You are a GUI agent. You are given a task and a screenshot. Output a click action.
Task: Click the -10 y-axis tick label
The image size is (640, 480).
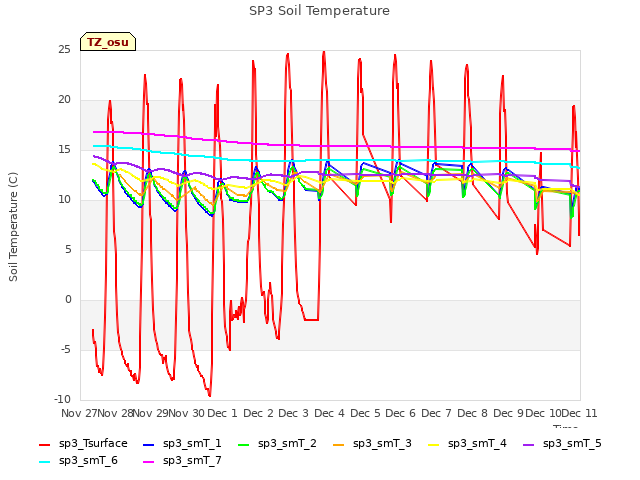(63, 400)
